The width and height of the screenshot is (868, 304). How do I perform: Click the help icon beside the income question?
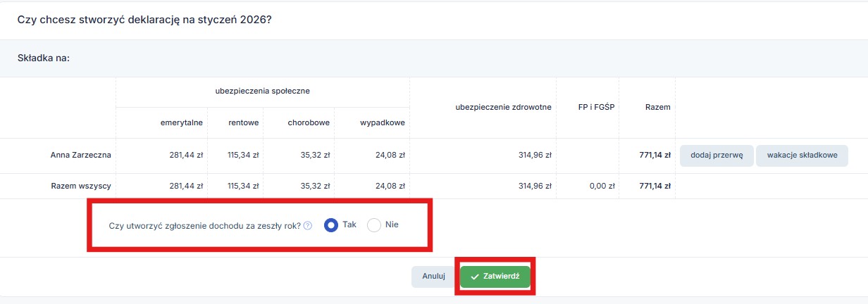tap(308, 226)
